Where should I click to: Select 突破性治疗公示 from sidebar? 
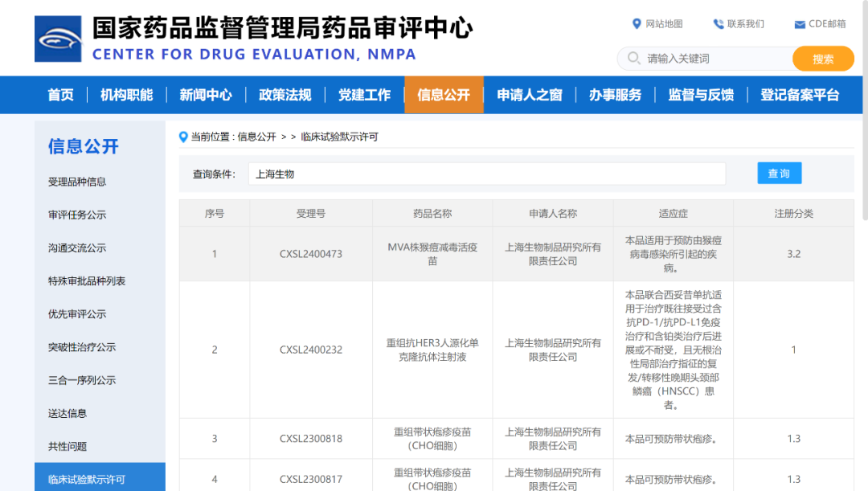(x=83, y=347)
